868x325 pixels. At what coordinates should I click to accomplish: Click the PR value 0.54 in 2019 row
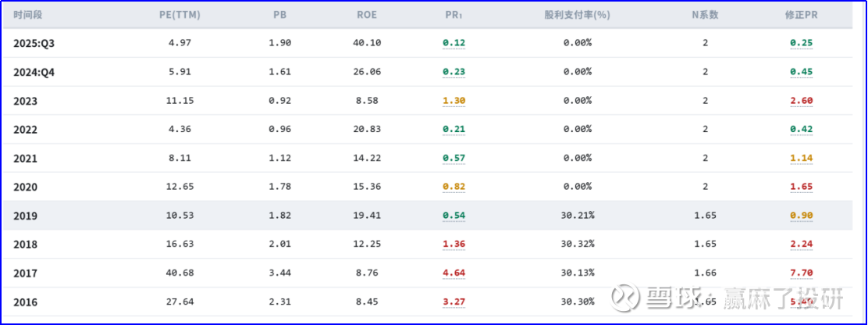coord(454,215)
